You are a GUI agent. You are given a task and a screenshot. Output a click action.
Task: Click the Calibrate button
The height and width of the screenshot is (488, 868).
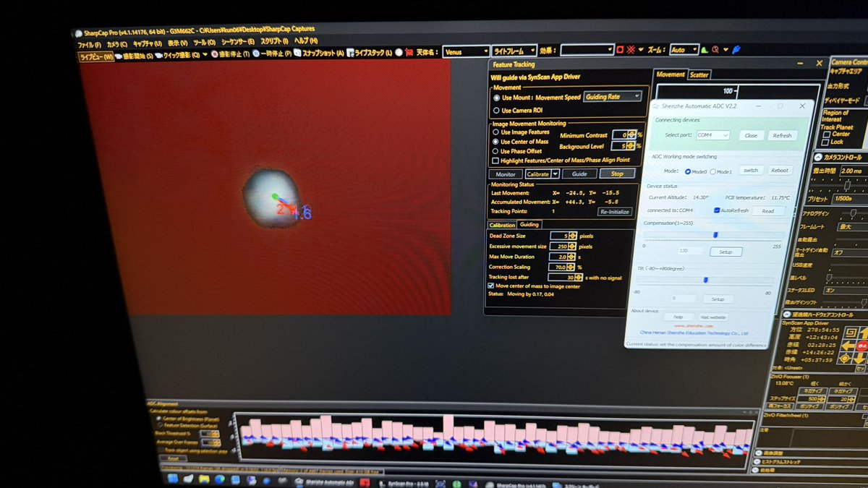(537, 174)
